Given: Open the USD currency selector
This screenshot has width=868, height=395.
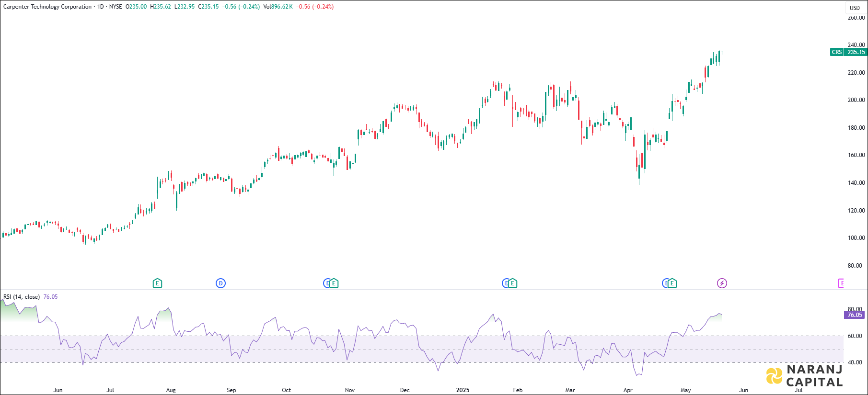Looking at the screenshot, I should coord(855,8).
